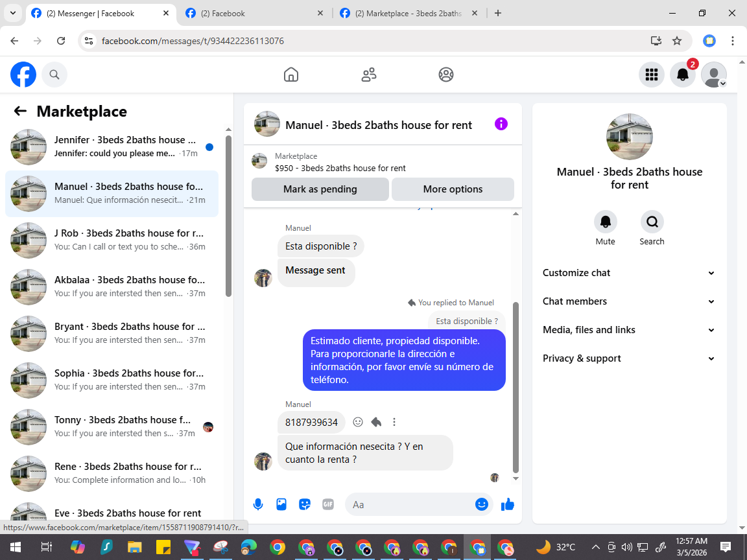
Task: Click the message input field Aa
Action: pyautogui.click(x=410, y=504)
